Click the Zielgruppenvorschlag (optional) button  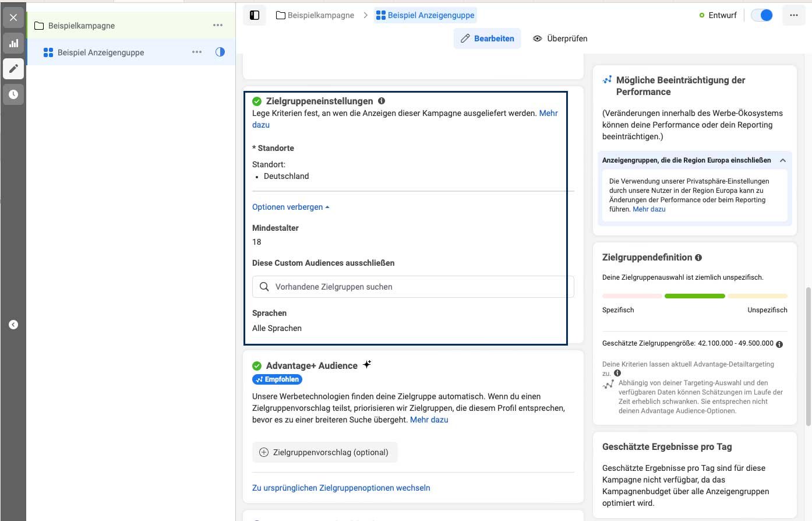(x=324, y=452)
